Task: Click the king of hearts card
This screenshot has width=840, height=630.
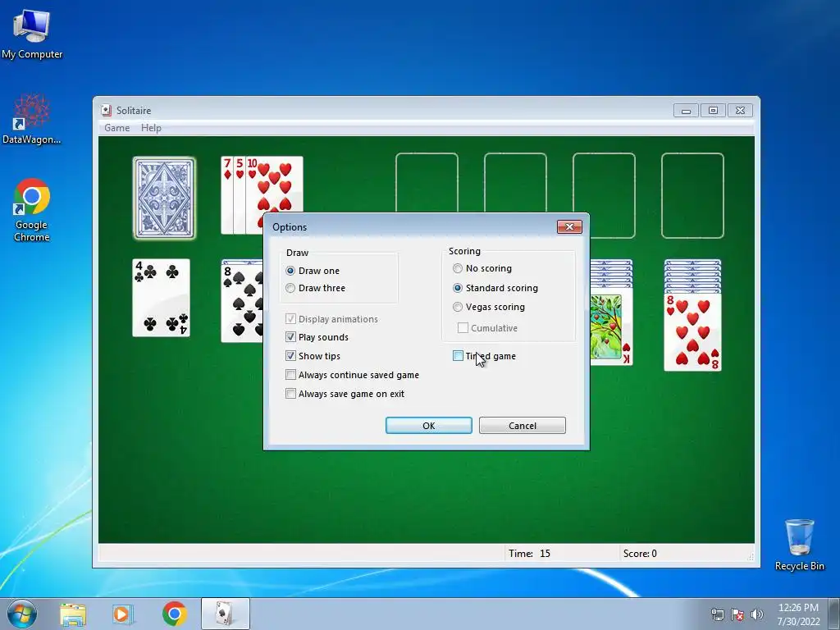Action: tap(611, 326)
